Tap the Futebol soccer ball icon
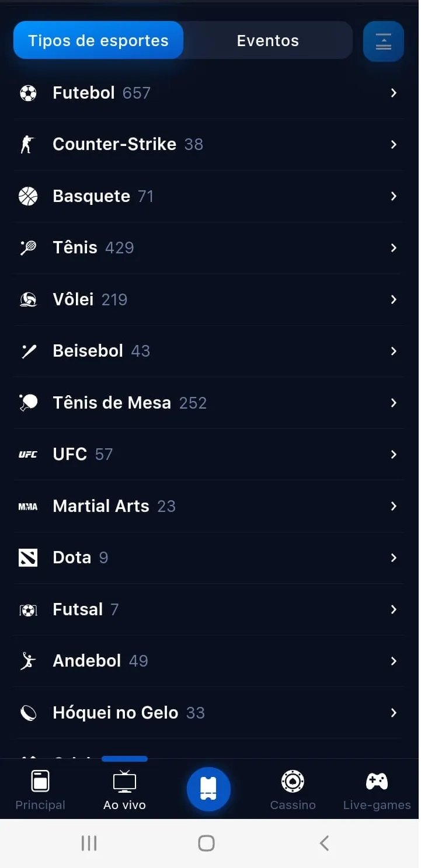The image size is (421, 868). pos(28,93)
